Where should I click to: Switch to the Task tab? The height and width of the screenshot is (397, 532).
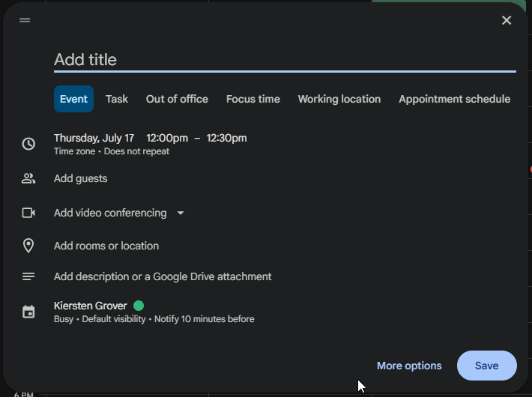(117, 99)
